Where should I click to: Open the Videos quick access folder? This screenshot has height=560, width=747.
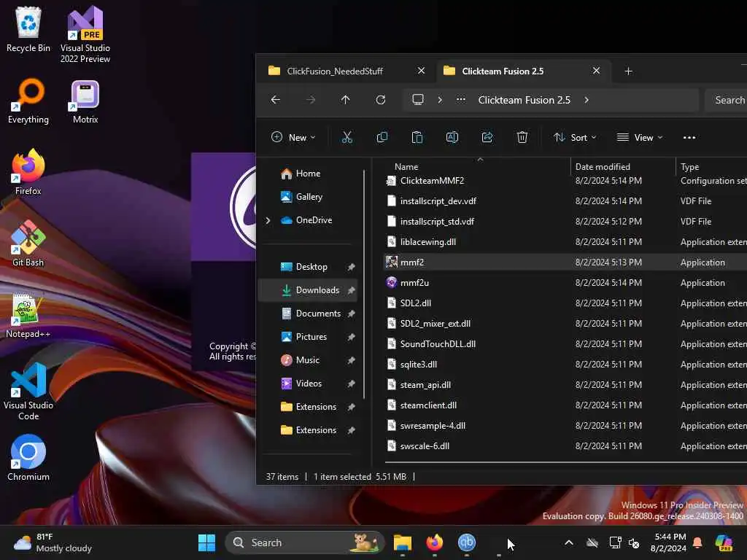[x=308, y=384]
